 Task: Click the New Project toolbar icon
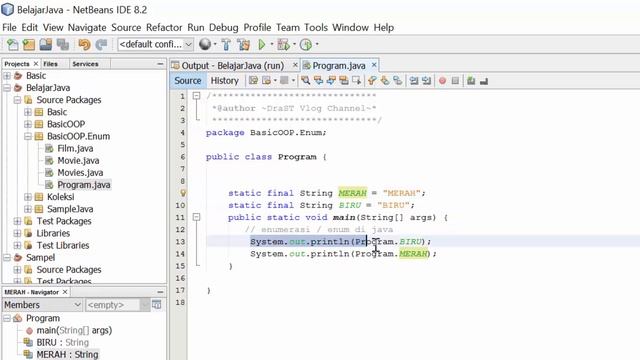click(29, 44)
